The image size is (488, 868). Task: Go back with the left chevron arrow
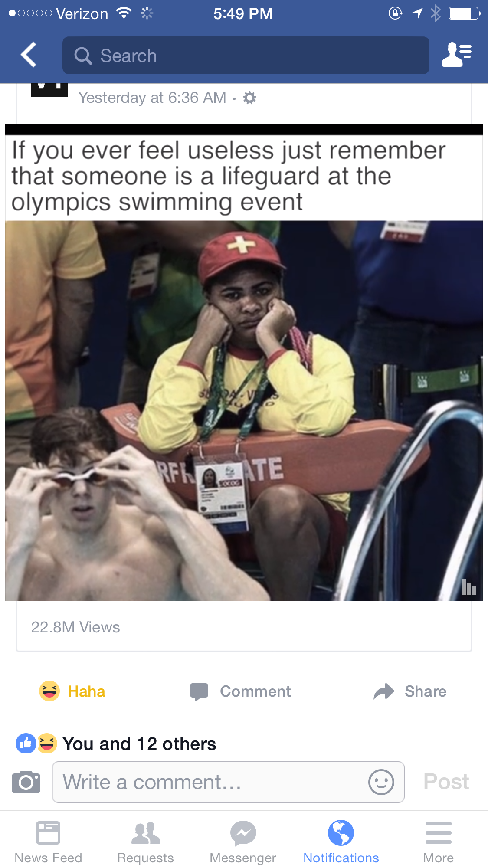29,55
